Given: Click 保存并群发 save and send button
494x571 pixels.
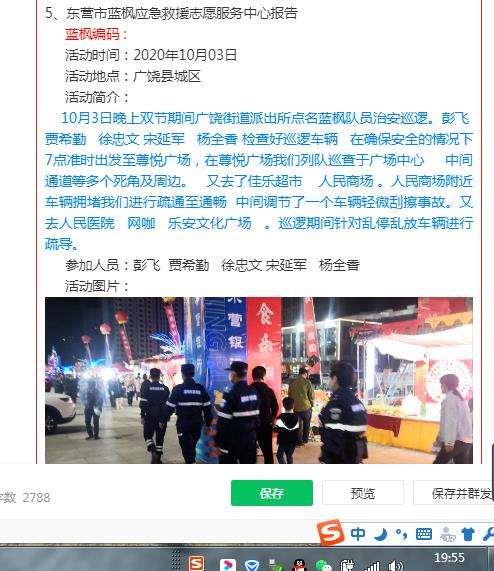Looking at the screenshot, I should tap(454, 493).
